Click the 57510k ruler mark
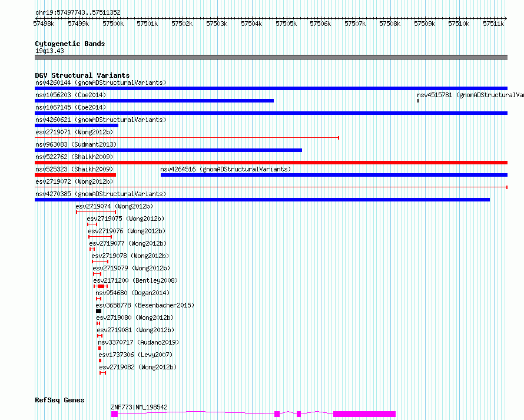 [459, 24]
